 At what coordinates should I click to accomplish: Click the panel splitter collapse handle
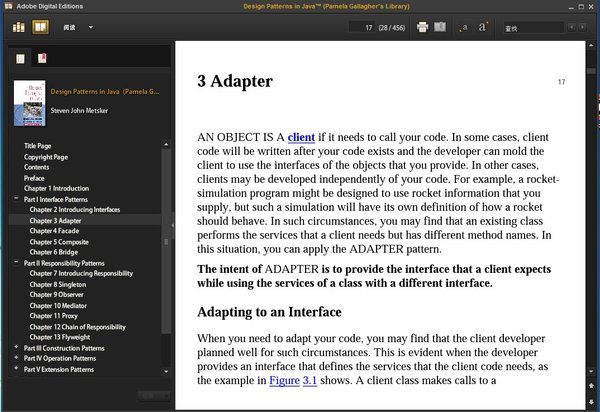pos(173,226)
